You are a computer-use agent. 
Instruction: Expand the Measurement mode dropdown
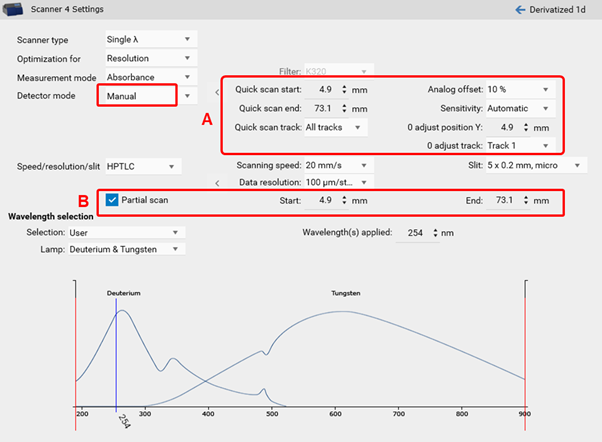[150, 77]
